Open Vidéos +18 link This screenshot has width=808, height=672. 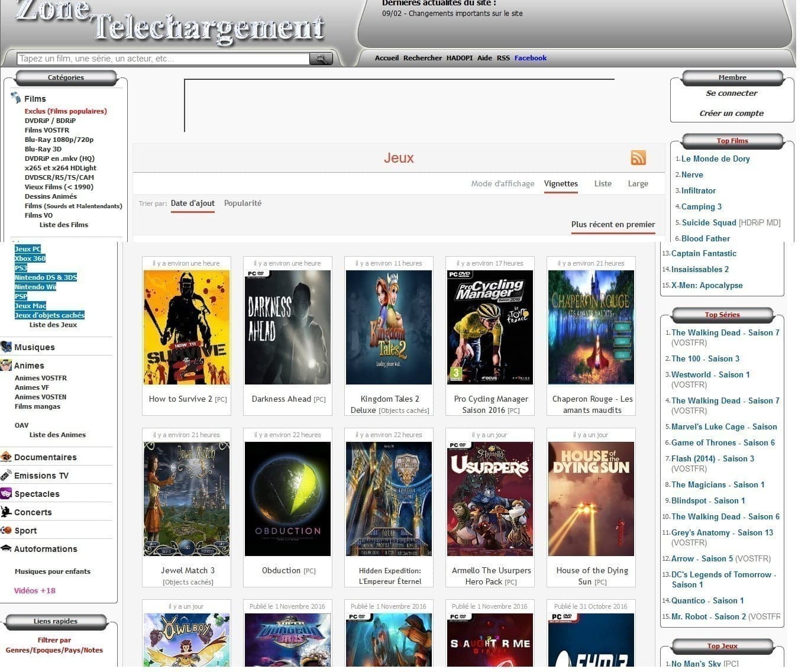click(x=35, y=590)
